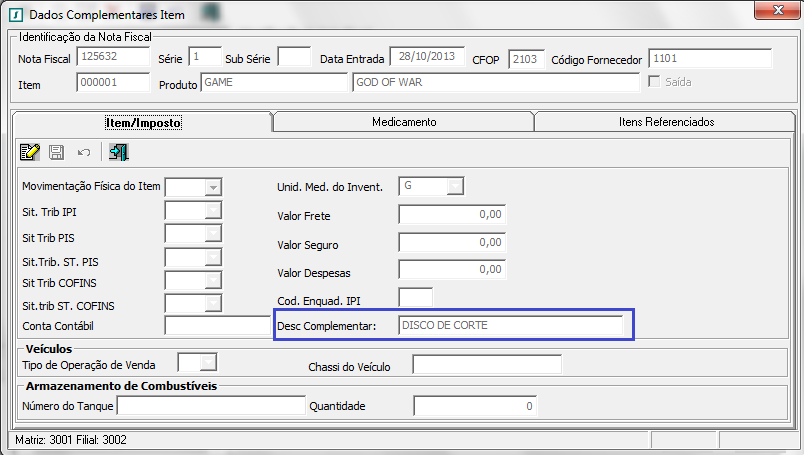The image size is (804, 455).
Task: Click the Nota Fiscal field showing 125632
Action: [113, 56]
